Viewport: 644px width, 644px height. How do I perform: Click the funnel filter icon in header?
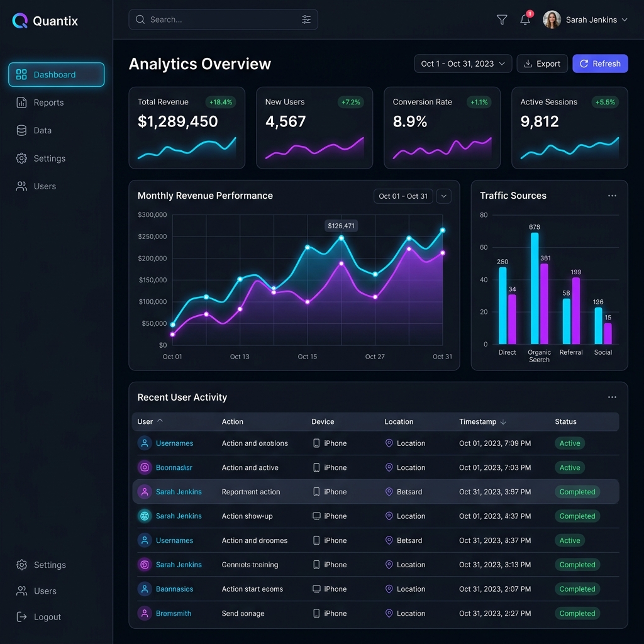[x=501, y=19]
